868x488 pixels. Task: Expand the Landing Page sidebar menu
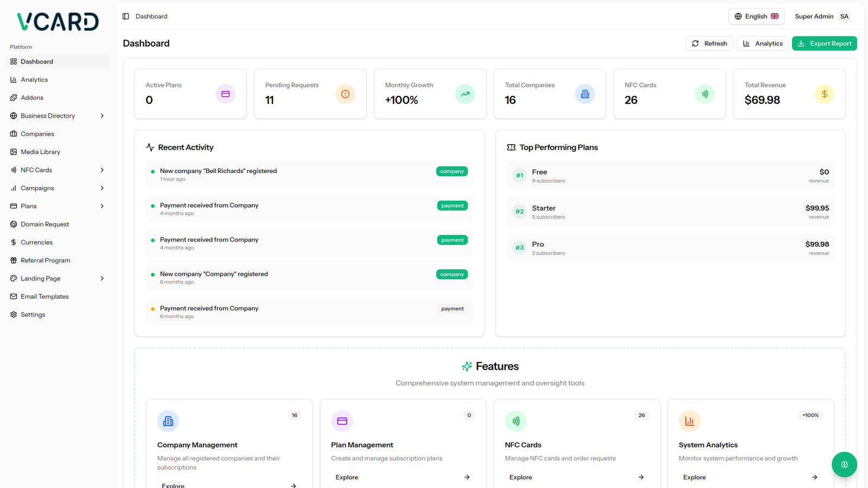(x=102, y=279)
